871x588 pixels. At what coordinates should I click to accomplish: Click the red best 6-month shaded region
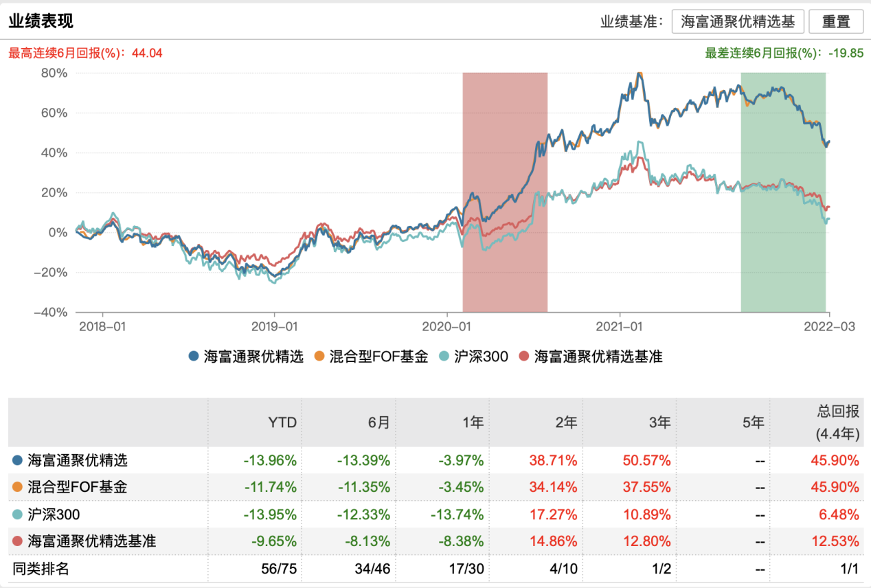coord(505,192)
